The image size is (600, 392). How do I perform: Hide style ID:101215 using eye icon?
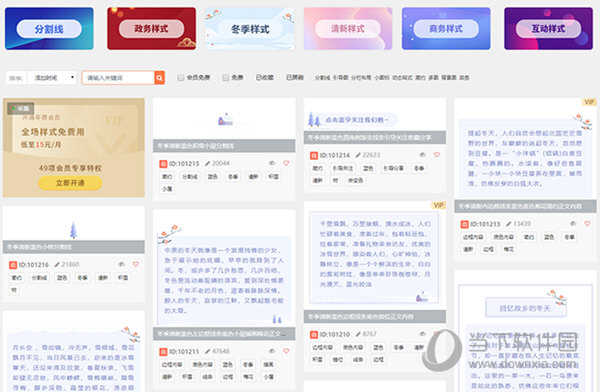pyautogui.click(x=272, y=163)
